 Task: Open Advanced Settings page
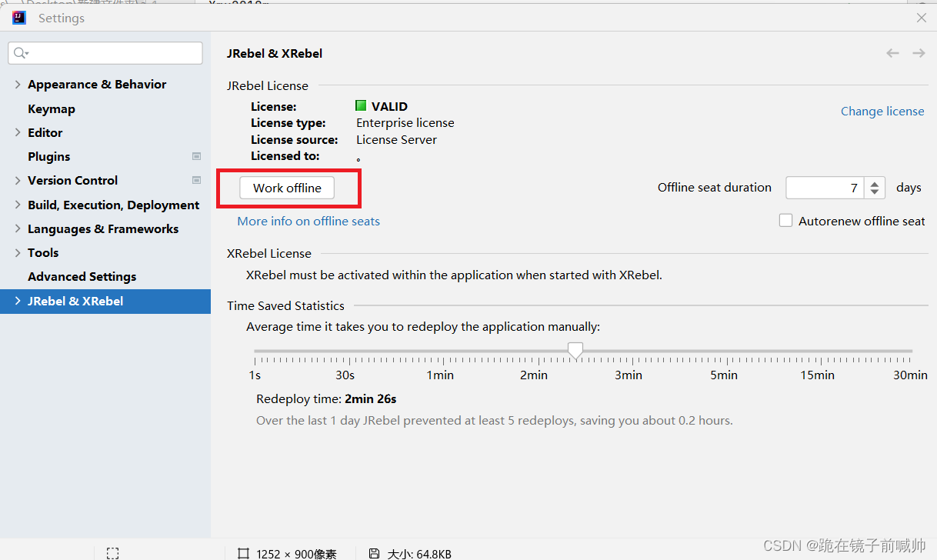[x=82, y=277]
